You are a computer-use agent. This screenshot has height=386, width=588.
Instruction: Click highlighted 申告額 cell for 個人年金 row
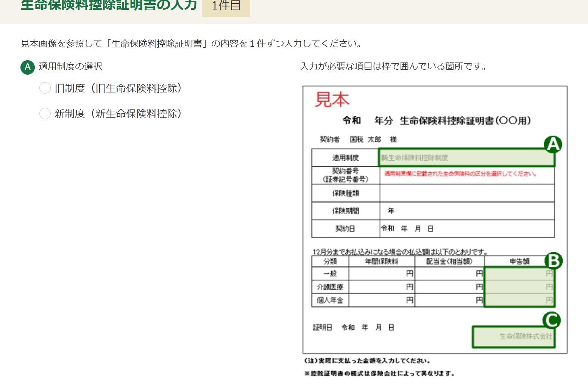519,300
